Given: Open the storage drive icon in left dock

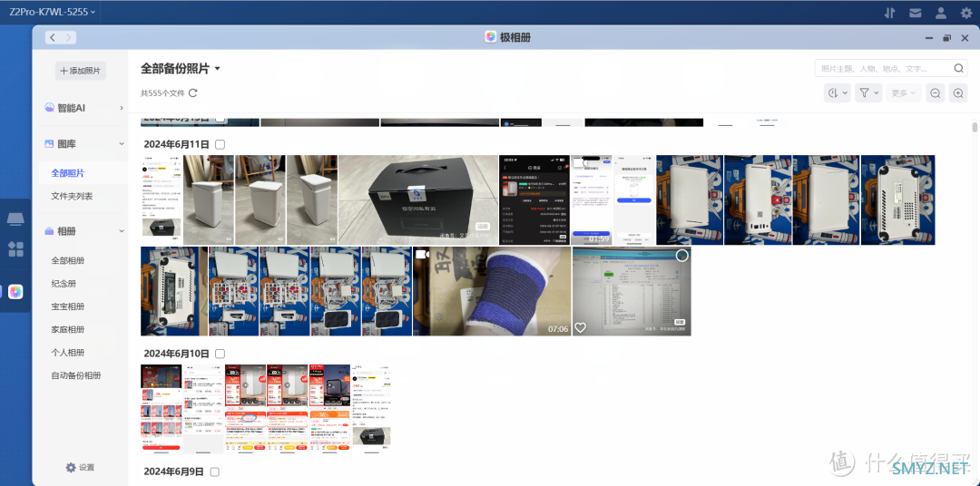Looking at the screenshot, I should (15, 219).
